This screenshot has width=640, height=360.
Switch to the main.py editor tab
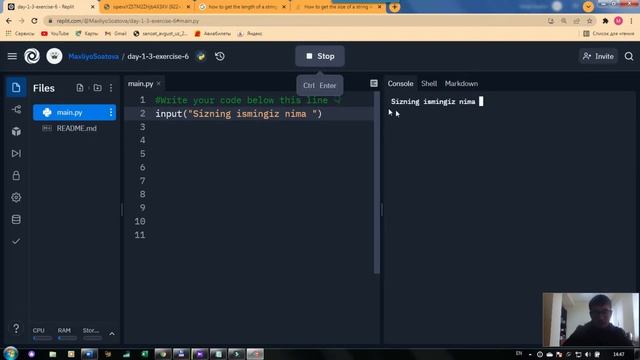(140, 84)
